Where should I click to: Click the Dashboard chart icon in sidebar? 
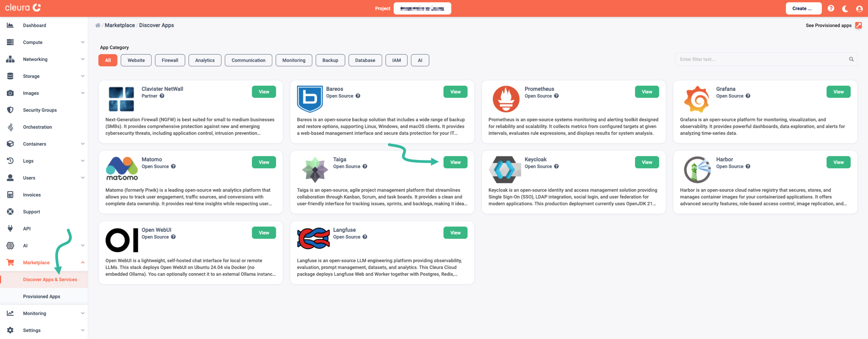10,25
